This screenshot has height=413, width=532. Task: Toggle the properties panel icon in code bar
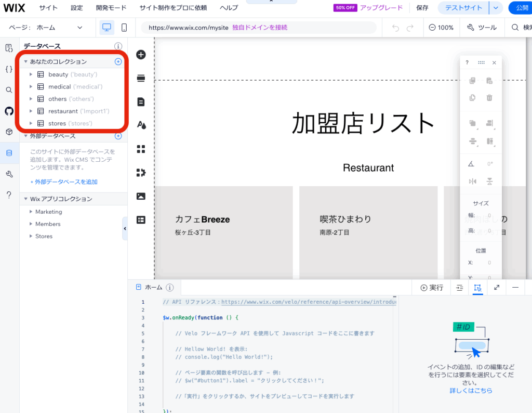point(477,288)
